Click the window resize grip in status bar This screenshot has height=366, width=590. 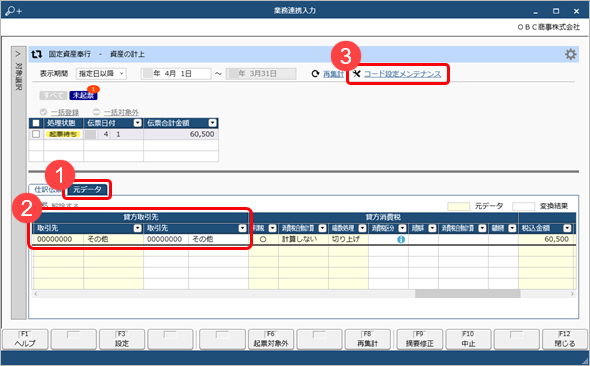[x=584, y=361]
